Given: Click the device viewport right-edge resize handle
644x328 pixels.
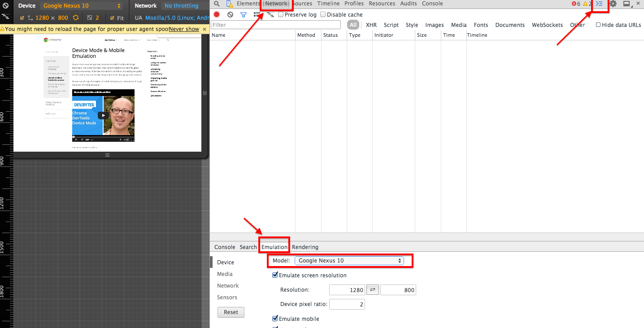Looking at the screenshot, I should click(205, 93).
